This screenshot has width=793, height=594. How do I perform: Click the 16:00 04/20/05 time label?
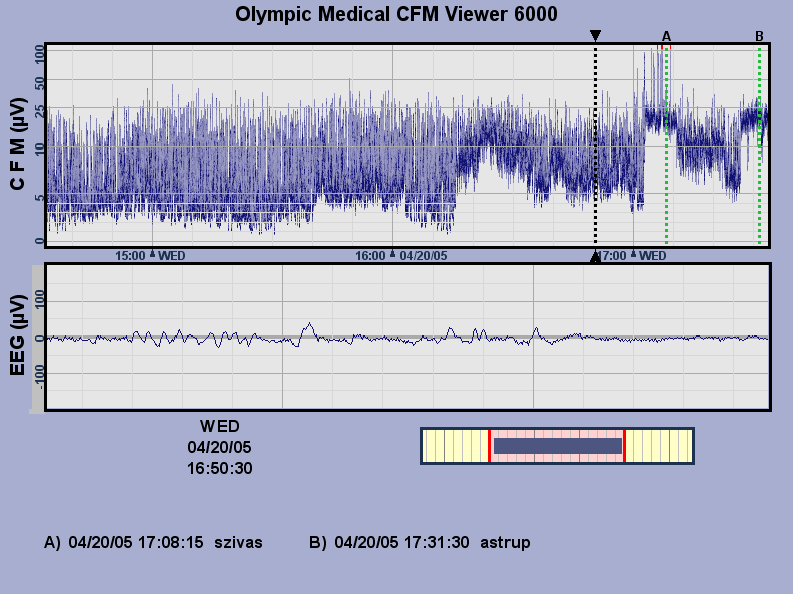click(x=401, y=256)
